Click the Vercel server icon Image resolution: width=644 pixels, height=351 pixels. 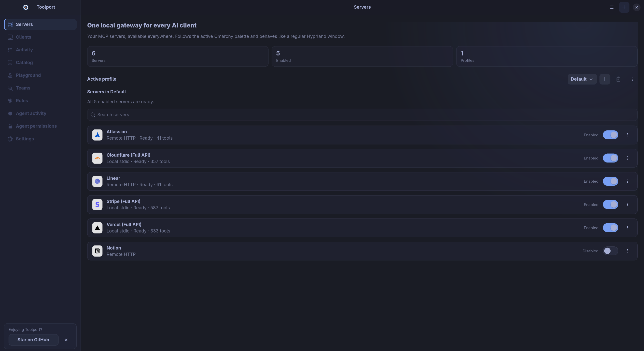(97, 228)
